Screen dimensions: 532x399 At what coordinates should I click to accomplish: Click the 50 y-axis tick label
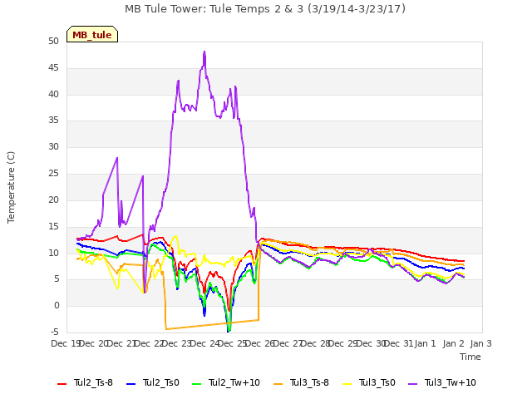[53, 42]
